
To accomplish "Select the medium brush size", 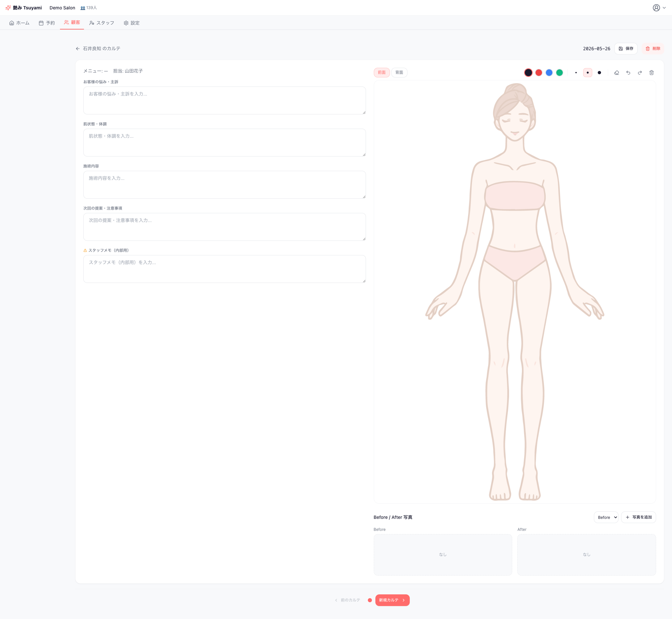I will [x=588, y=73].
